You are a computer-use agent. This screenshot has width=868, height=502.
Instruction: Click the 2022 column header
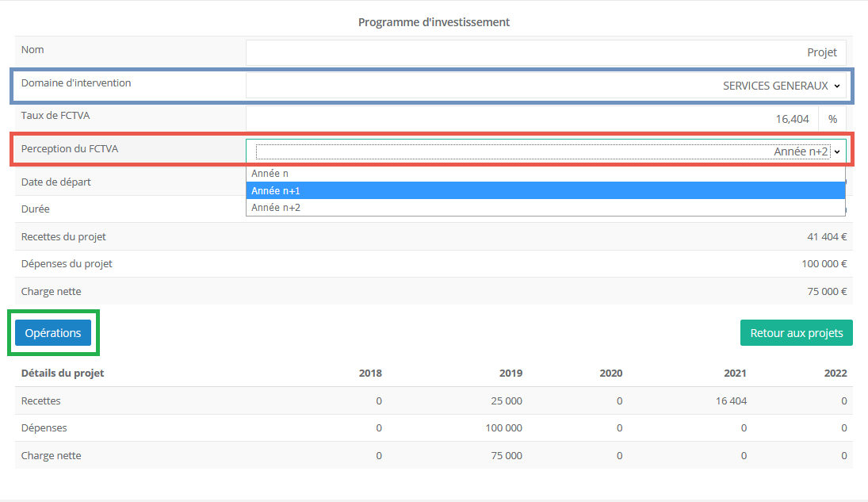[835, 373]
